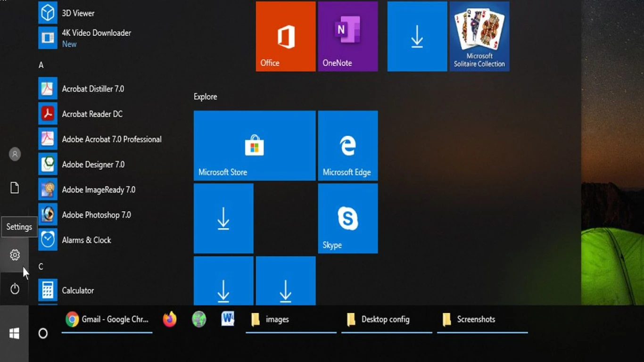Open Firefox from the taskbar
The width and height of the screenshot is (644, 362).
tap(170, 319)
